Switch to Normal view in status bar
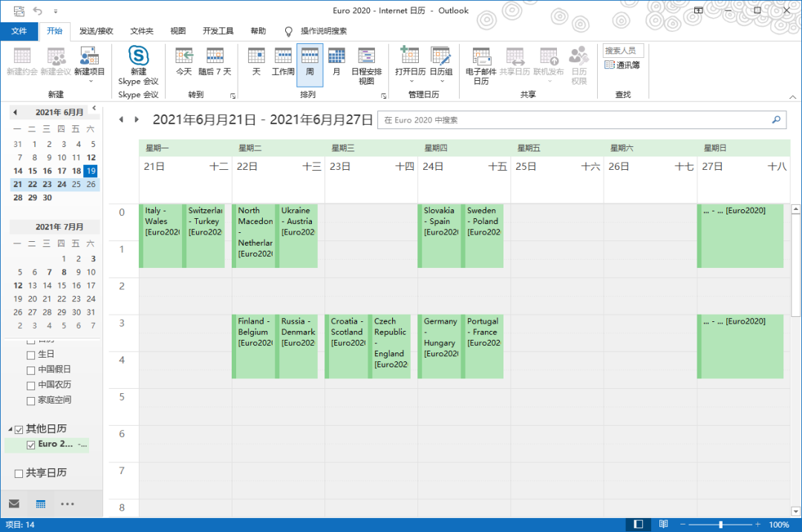Viewport: 802px width, 532px height. [x=638, y=525]
